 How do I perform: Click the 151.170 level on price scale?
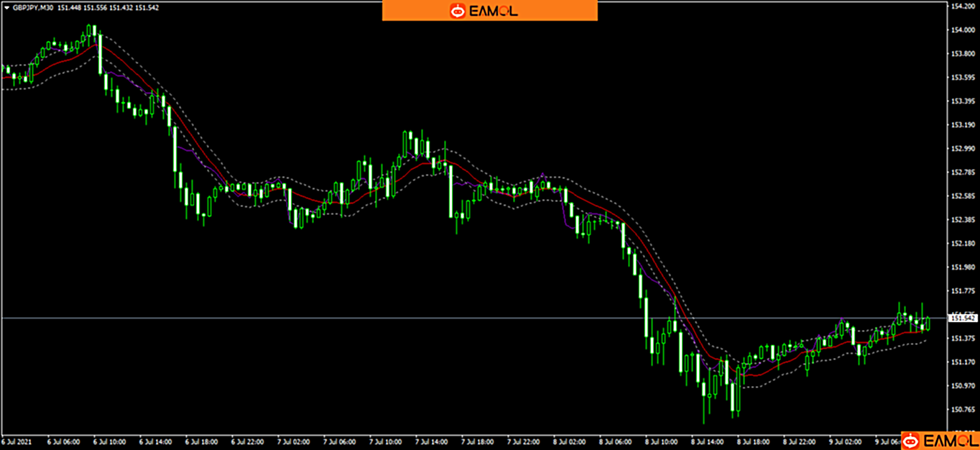click(x=961, y=362)
